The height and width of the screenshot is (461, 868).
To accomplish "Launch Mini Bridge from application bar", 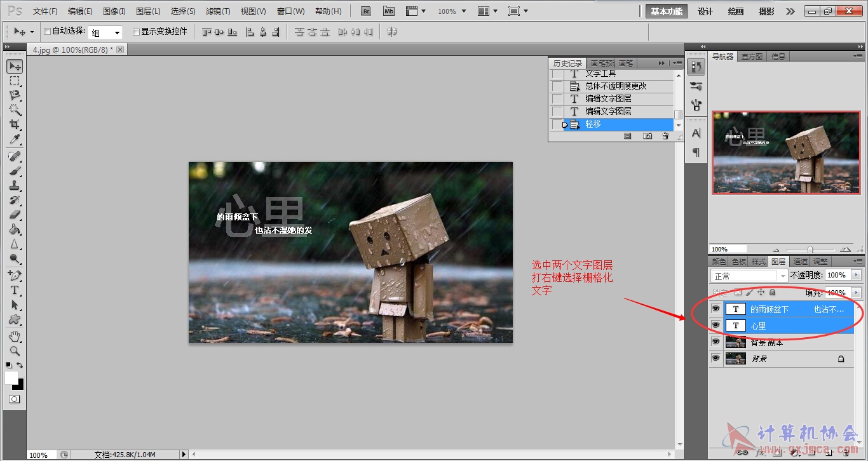I will [388, 11].
